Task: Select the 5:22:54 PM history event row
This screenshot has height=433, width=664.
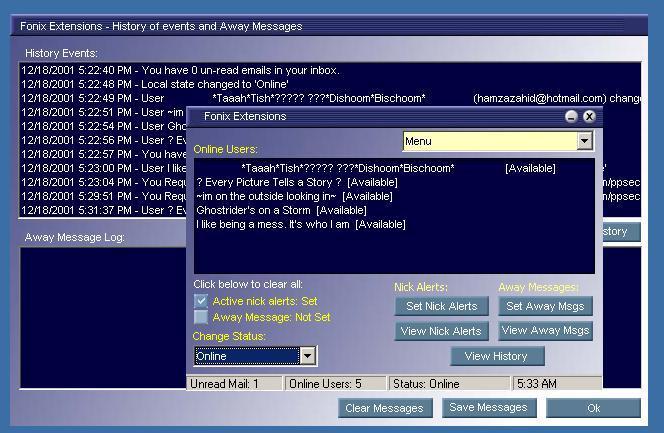Action: click(x=103, y=126)
